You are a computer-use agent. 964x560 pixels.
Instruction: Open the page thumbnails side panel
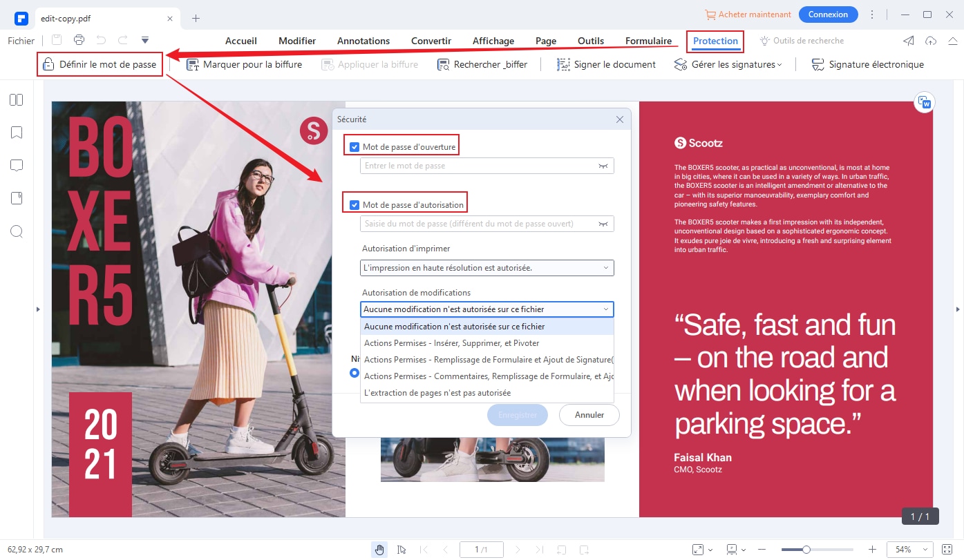(17, 100)
